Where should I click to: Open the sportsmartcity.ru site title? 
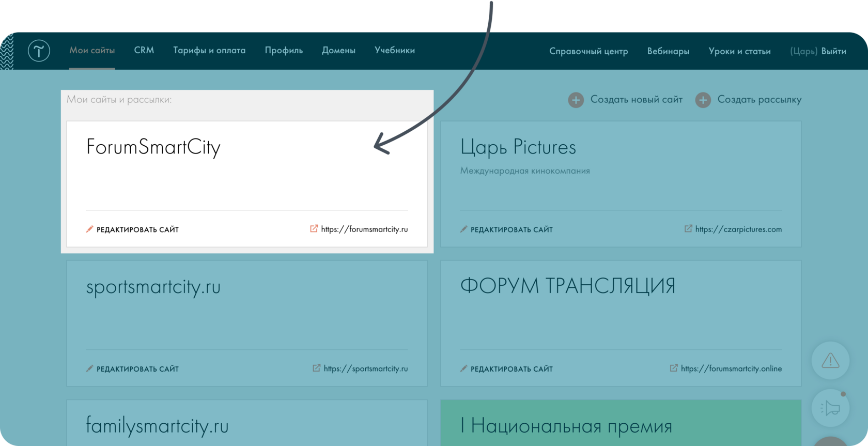point(153,287)
